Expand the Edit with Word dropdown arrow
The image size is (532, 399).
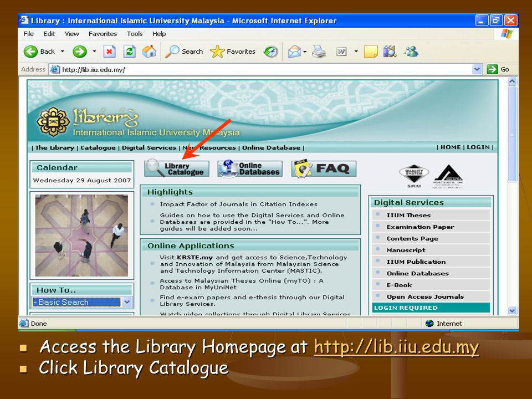356,52
